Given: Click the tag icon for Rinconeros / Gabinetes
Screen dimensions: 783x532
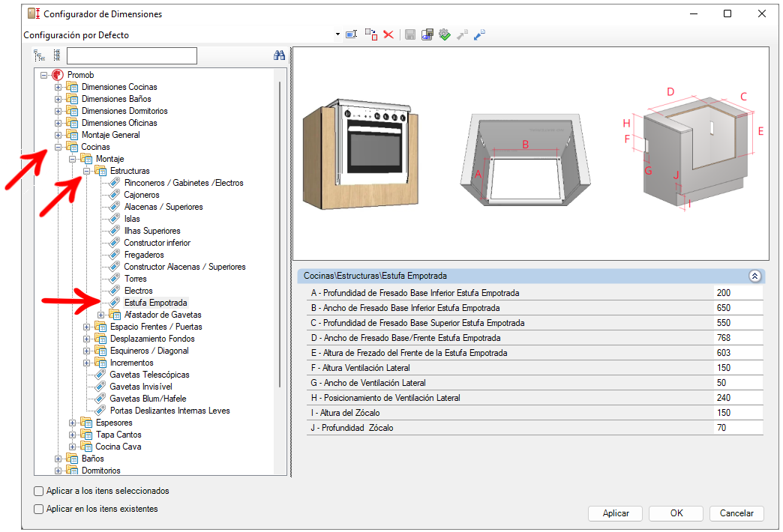Looking at the screenshot, I should (x=115, y=183).
